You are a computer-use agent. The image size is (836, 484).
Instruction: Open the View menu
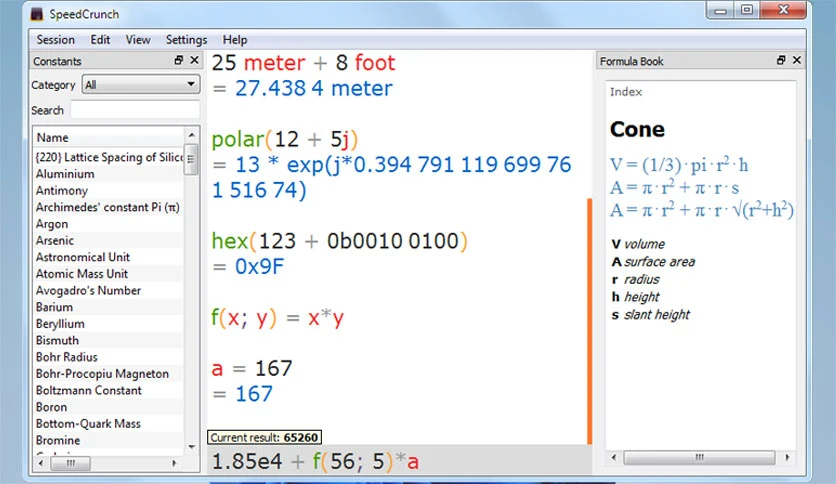(138, 40)
